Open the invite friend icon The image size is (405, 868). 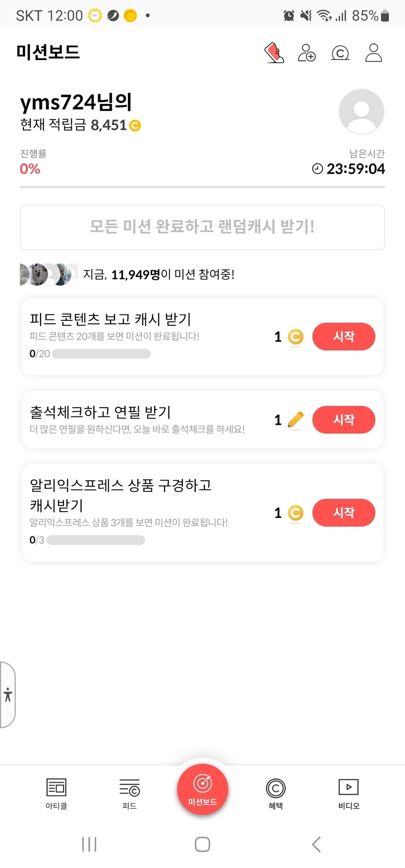(x=306, y=53)
